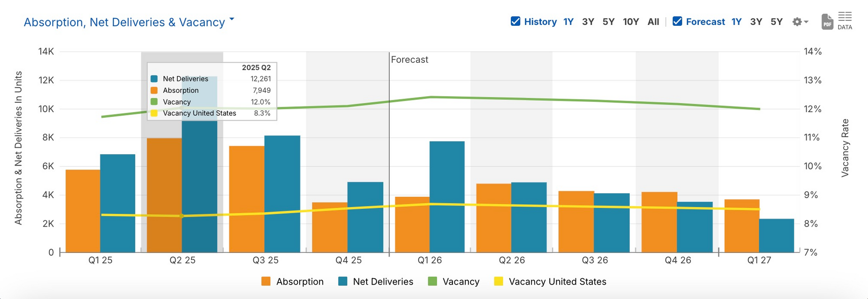Select the History All range
Image resolution: width=868 pixels, height=299 pixels.
(x=653, y=22)
